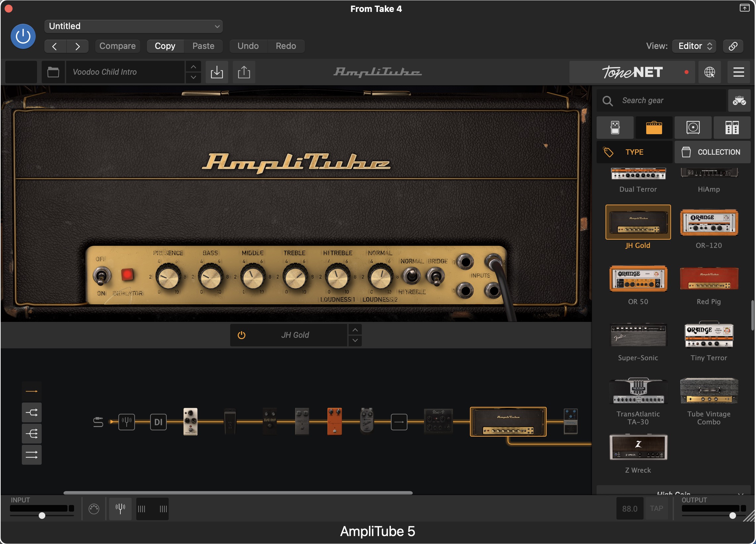Viewport: 756px width, 544px height.
Task: Open the View Editor dropdown
Action: tap(694, 46)
